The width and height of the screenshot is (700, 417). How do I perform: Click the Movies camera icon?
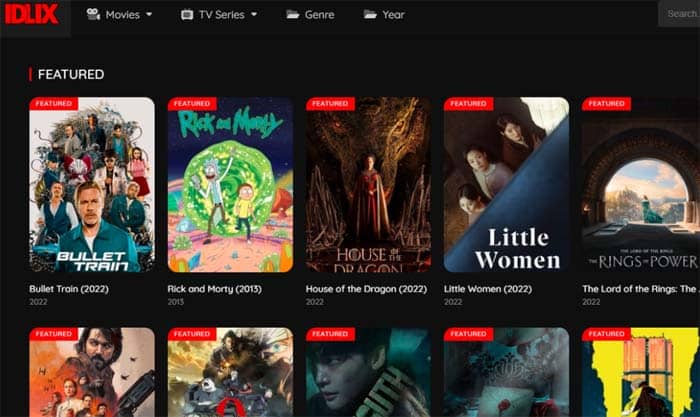[93, 15]
